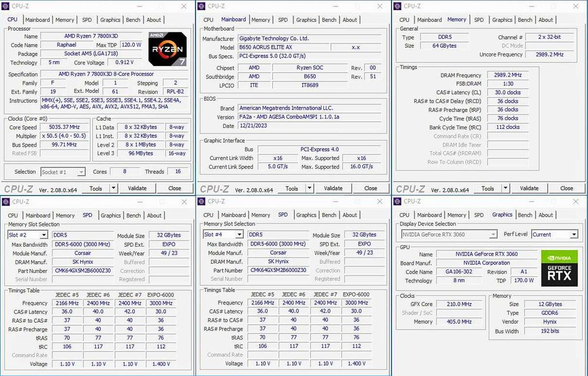Open the NVIDIA GeForce RTX 3060 device dropdown

tap(493, 235)
